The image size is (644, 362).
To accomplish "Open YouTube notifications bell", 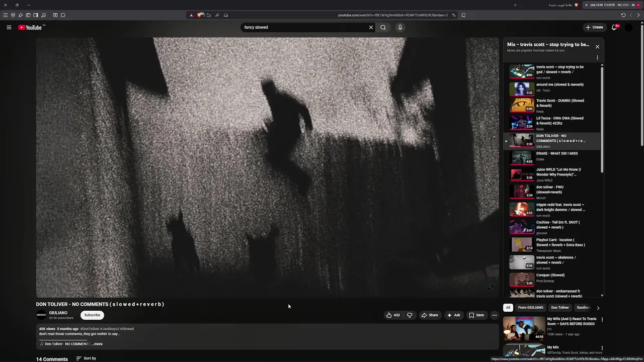I will 614,27.
